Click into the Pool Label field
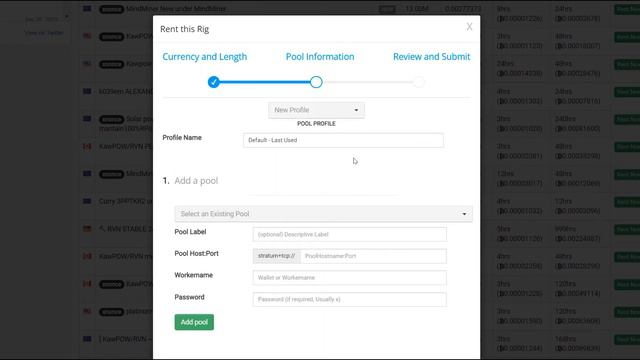Viewport: 640px width, 360px height. (349, 234)
